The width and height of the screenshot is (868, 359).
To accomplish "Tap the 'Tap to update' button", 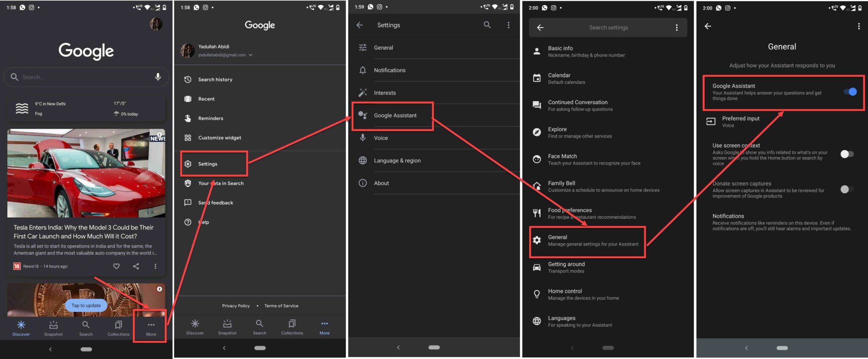I will pos(86,305).
